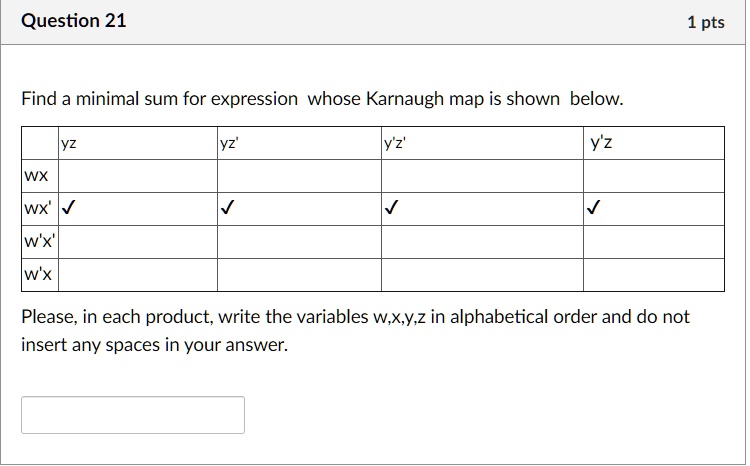
Task: Select the y'z' column header cell
Action: (483, 143)
